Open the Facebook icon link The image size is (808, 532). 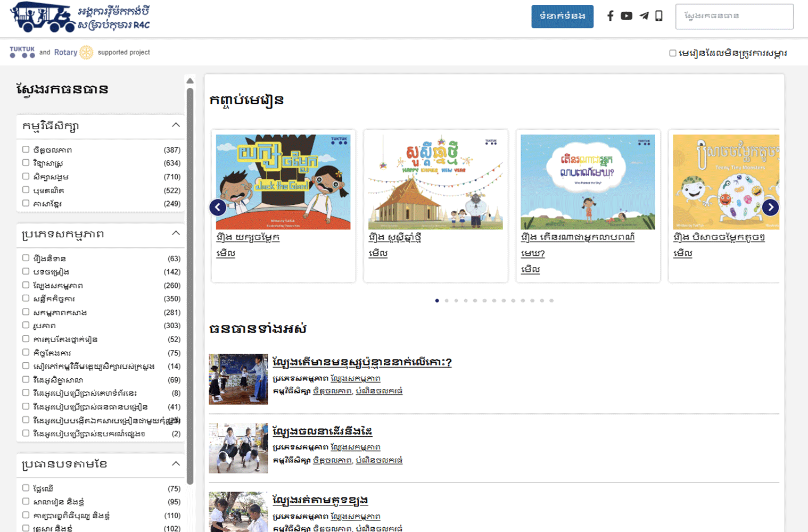point(610,16)
